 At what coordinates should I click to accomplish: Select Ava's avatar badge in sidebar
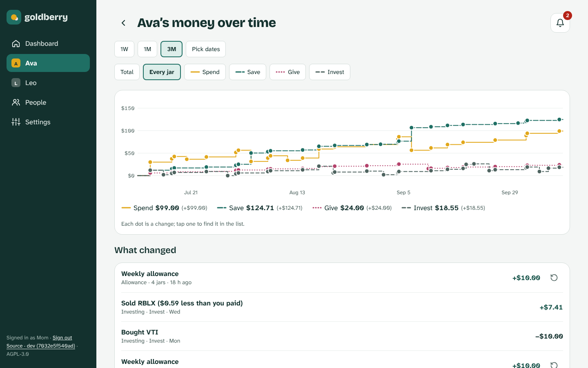16,63
